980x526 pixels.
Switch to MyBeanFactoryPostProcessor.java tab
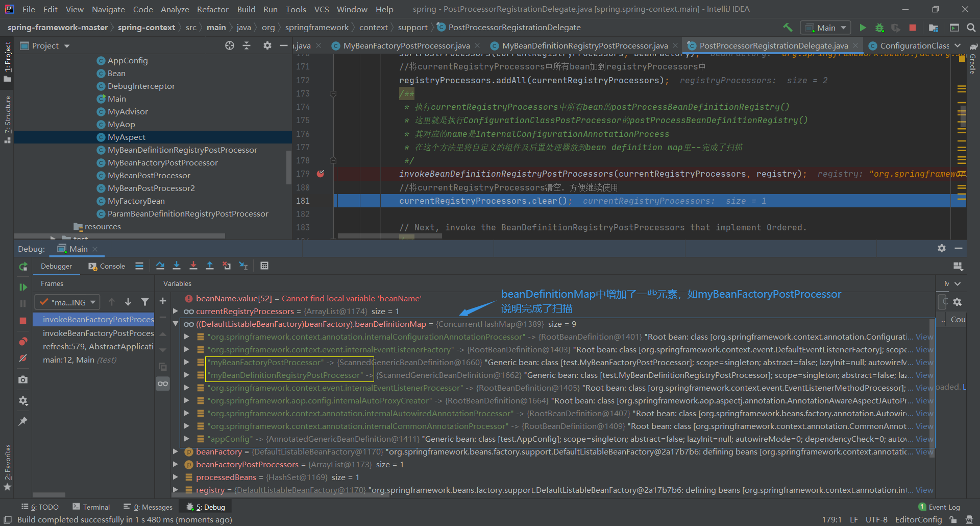point(406,45)
